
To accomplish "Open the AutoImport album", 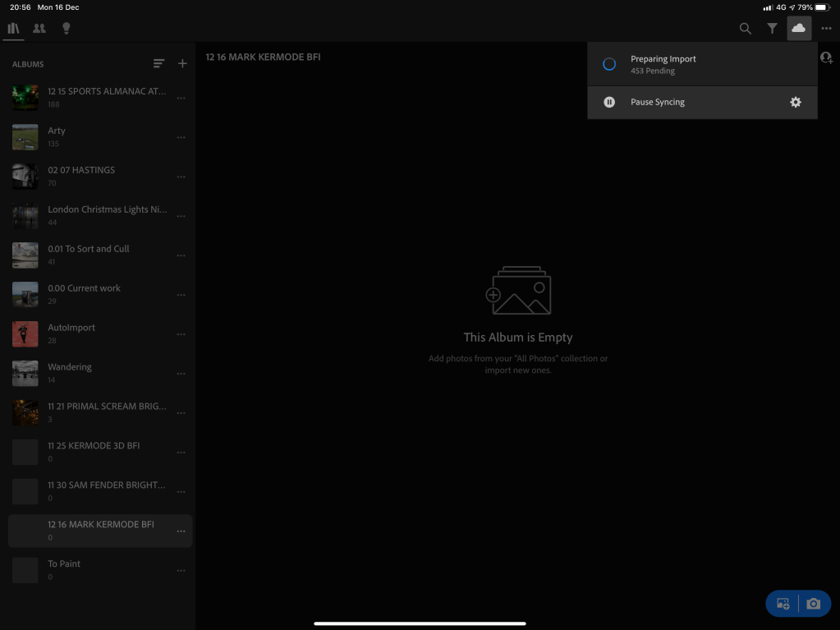I will click(71, 328).
